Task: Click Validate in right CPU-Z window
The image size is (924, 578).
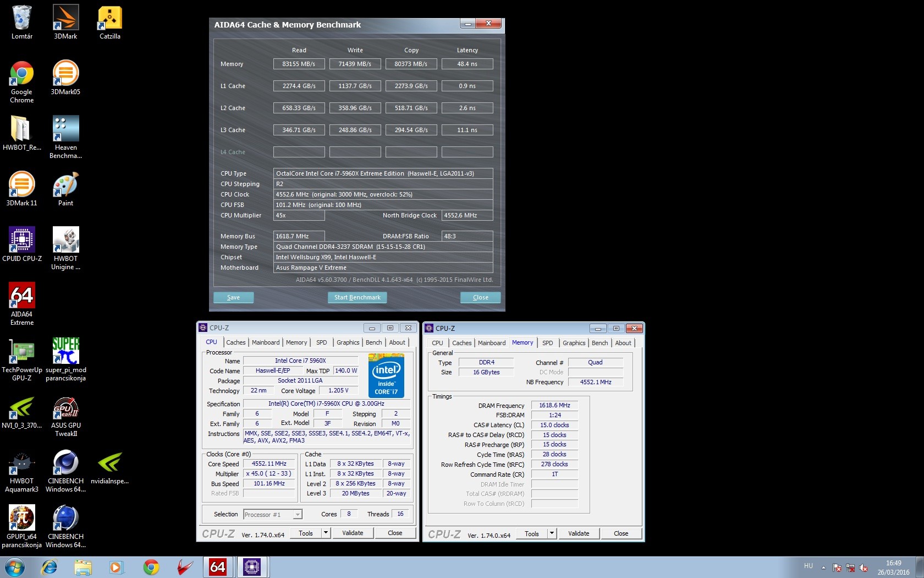Action: (x=579, y=533)
